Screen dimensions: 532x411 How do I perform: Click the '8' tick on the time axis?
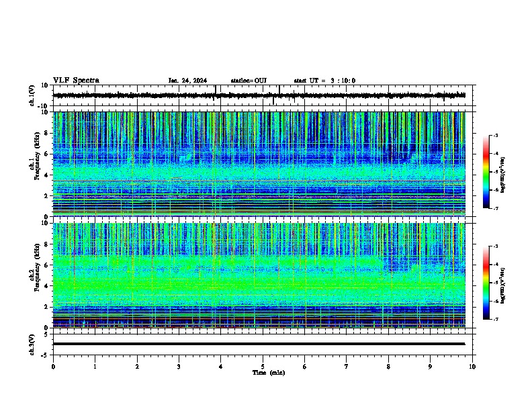(x=388, y=367)
